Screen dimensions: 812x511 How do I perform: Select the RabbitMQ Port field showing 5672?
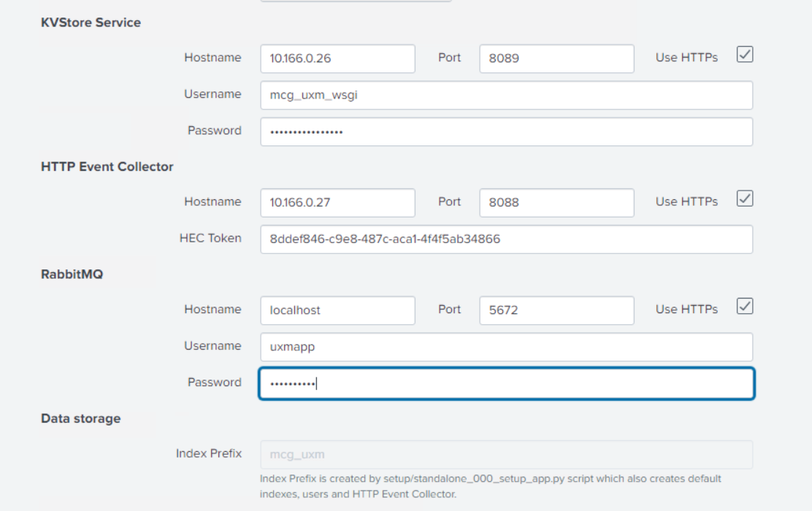coord(556,310)
